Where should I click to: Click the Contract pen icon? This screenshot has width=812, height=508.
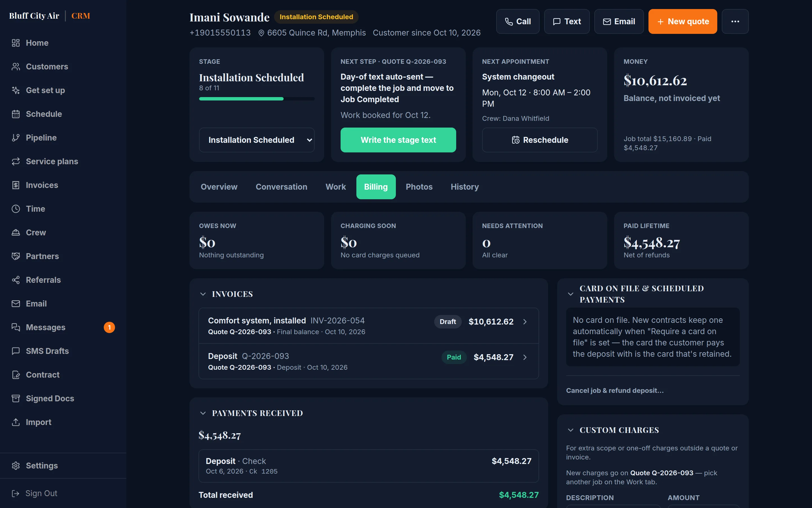[x=16, y=375]
